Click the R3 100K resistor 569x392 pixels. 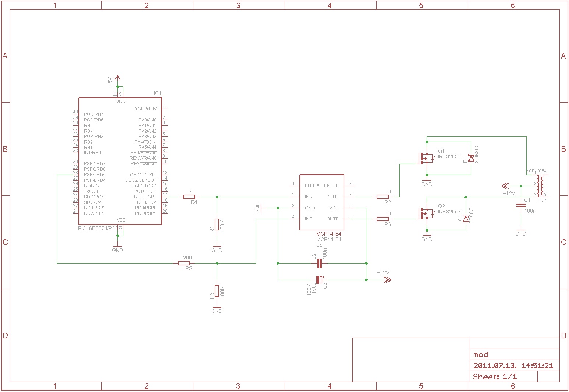tap(217, 291)
